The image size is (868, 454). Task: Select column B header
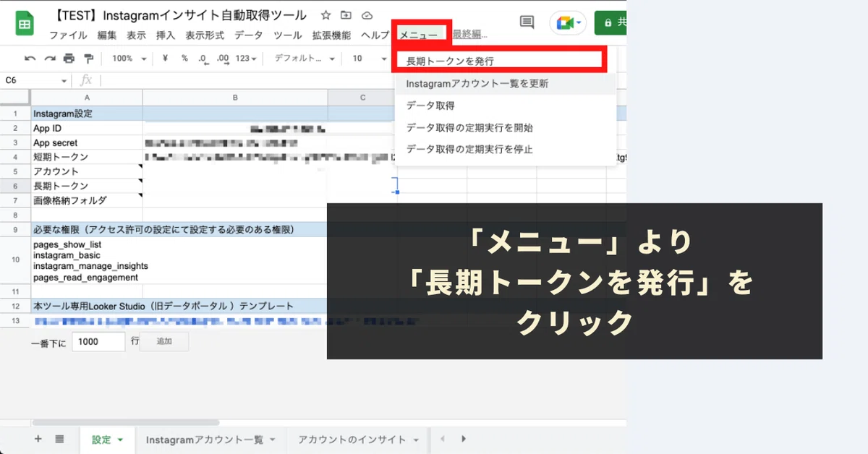235,98
